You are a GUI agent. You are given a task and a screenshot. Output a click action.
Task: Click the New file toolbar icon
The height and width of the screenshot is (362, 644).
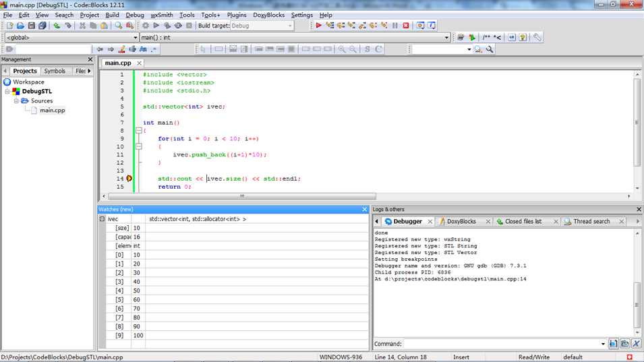click(x=10, y=26)
